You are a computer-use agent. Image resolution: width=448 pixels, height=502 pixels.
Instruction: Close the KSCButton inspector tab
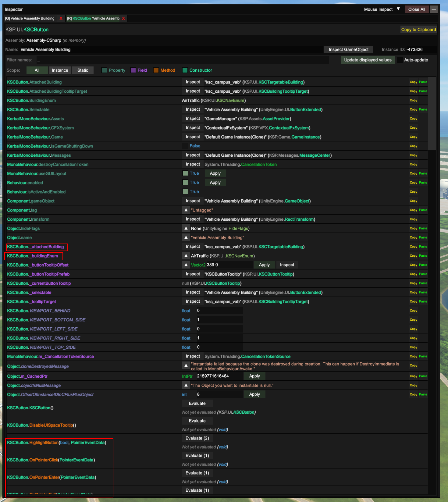click(123, 19)
